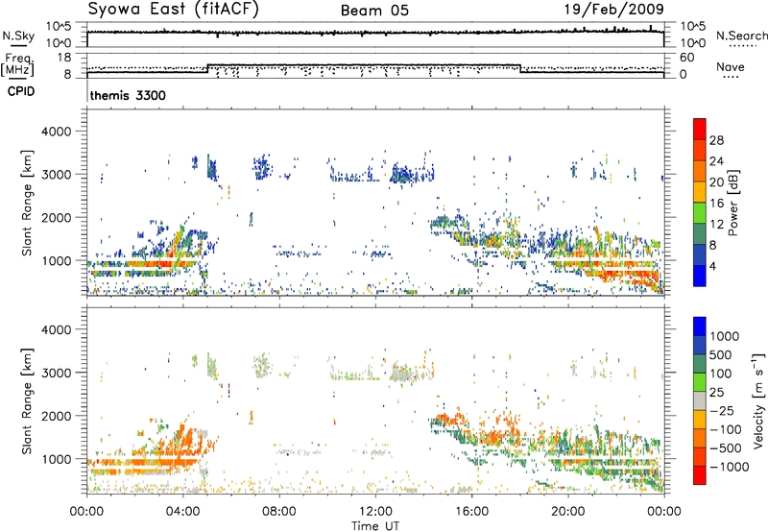Click the 'Power [dB]' colorbar label

732,203
